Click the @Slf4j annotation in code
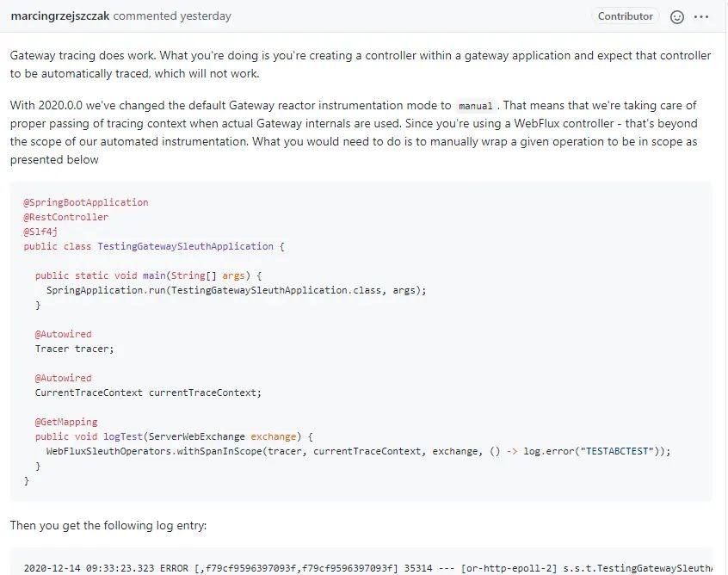Image resolution: width=728 pixels, height=575 pixels. (40, 232)
